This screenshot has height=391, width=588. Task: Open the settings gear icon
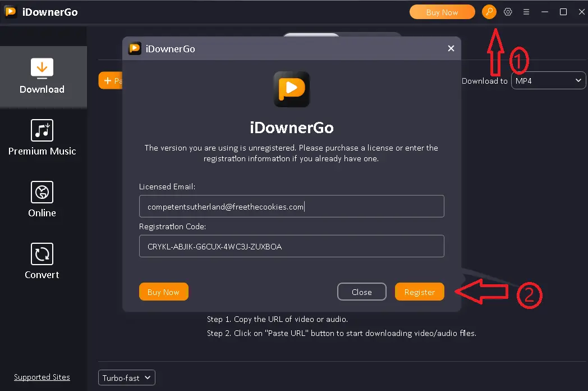pyautogui.click(x=508, y=12)
